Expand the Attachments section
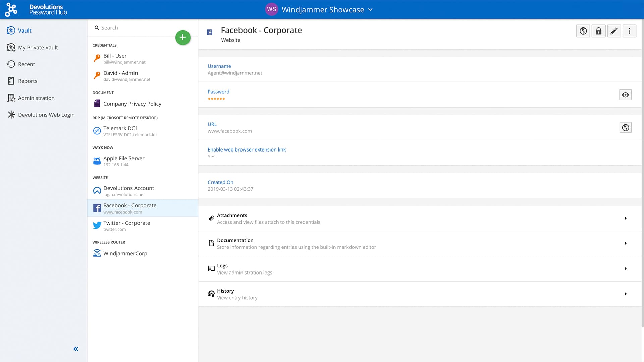Screen dimensions: 644x362 625,218
